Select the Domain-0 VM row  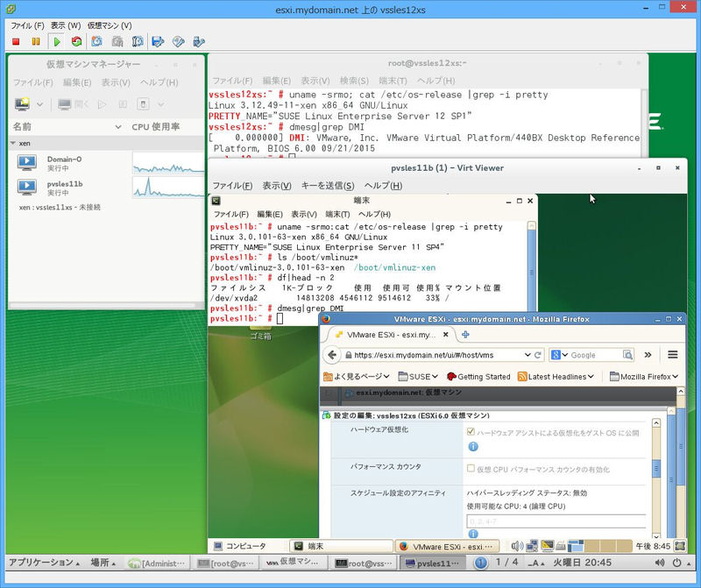(106, 163)
